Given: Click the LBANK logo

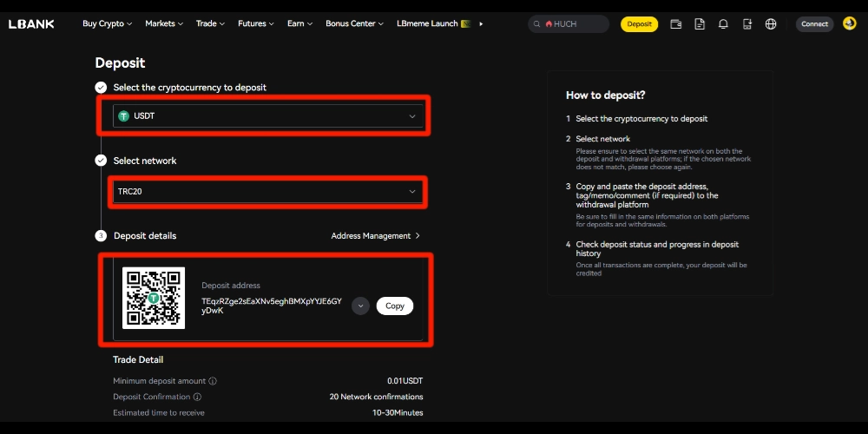Looking at the screenshot, I should [x=31, y=23].
